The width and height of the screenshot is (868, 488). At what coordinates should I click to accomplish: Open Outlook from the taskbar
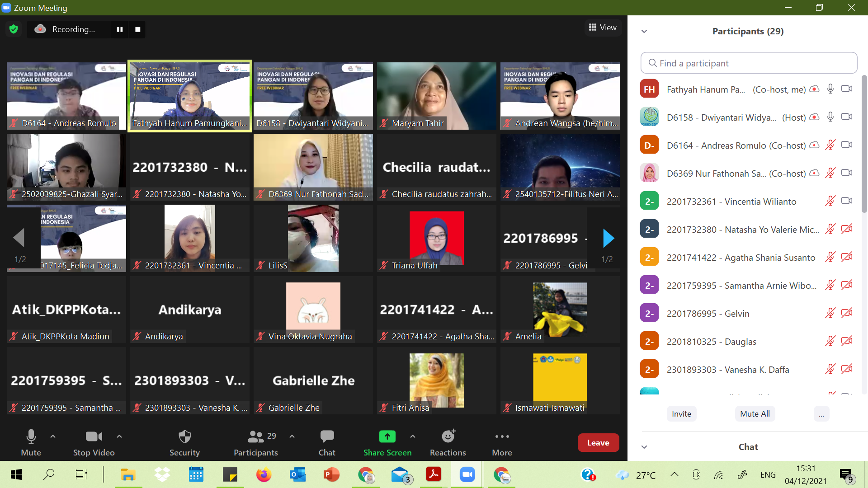[297, 475]
